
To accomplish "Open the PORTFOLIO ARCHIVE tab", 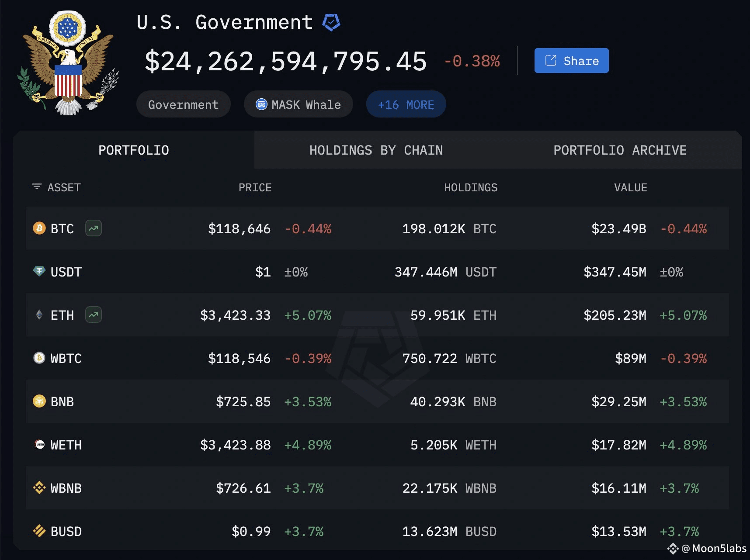I will click(x=620, y=150).
